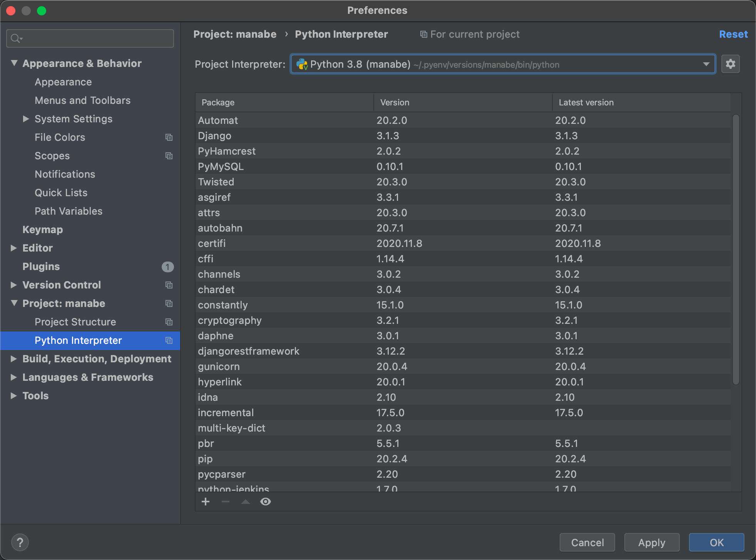This screenshot has width=756, height=560.
Task: Focus the settings search field
Action: click(x=90, y=38)
